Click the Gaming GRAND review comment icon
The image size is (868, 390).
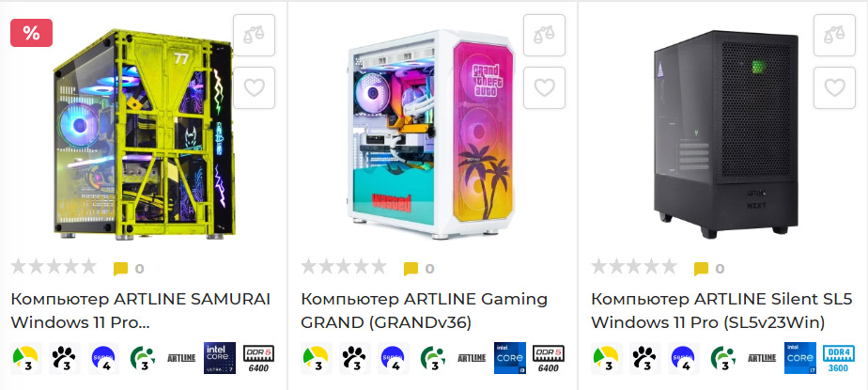[x=411, y=269]
